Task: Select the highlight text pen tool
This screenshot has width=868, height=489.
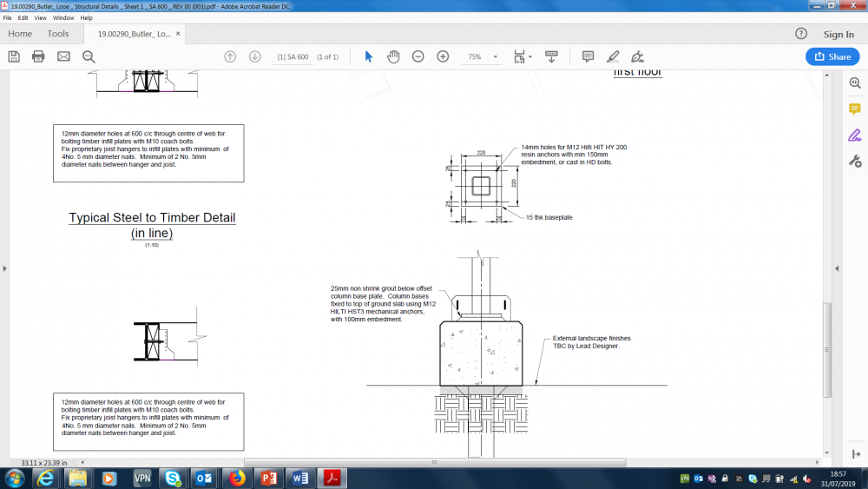Action: coord(613,56)
